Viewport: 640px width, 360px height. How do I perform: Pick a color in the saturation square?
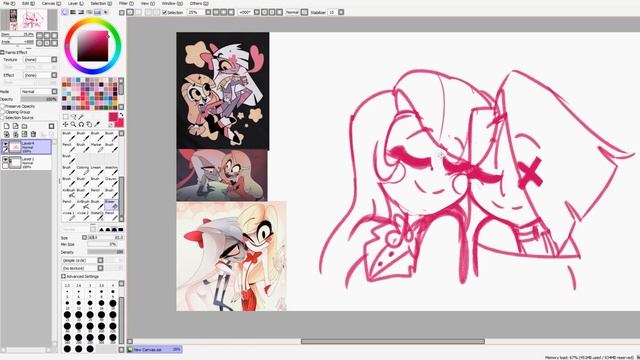pos(93,46)
